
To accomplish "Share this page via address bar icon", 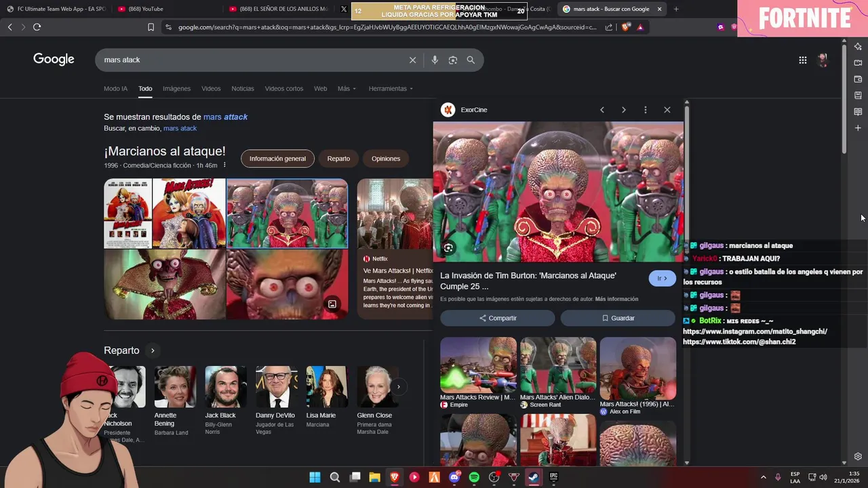I will coord(609,27).
